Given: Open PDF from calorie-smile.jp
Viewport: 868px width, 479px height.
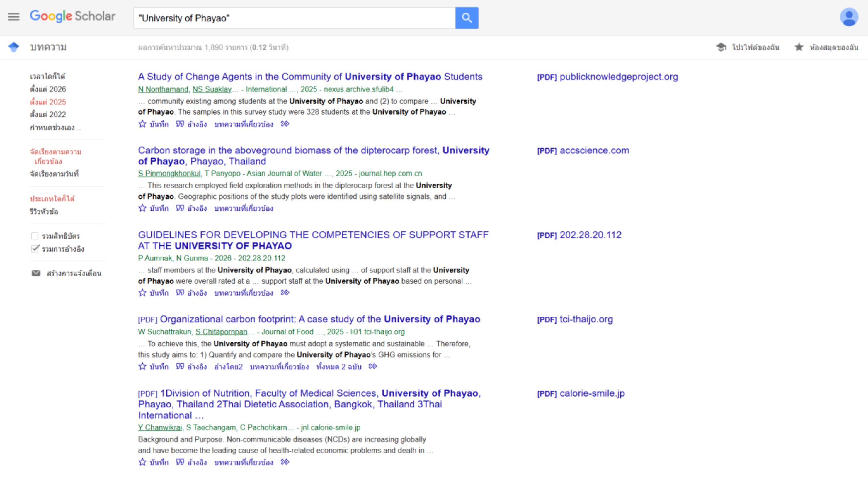Looking at the screenshot, I should pyautogui.click(x=581, y=393).
